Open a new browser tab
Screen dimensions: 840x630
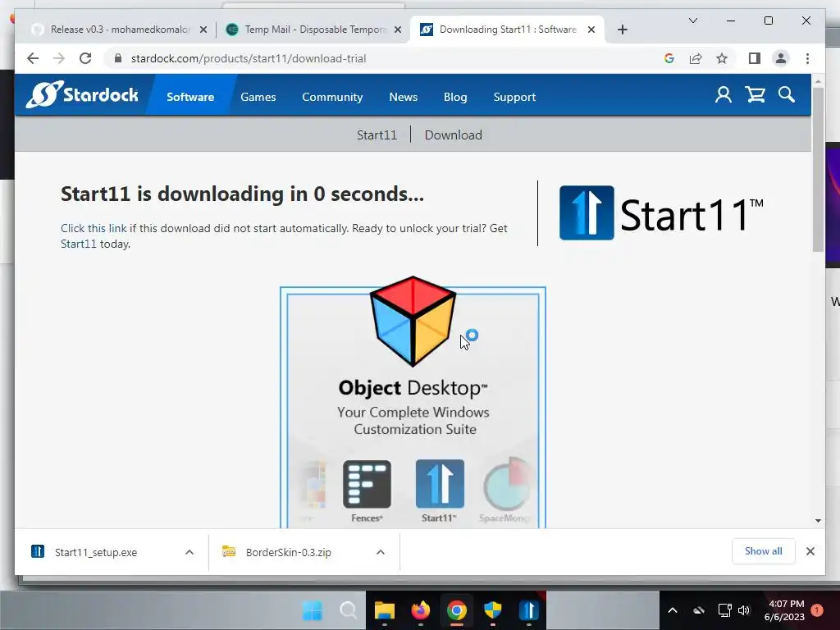coord(622,30)
